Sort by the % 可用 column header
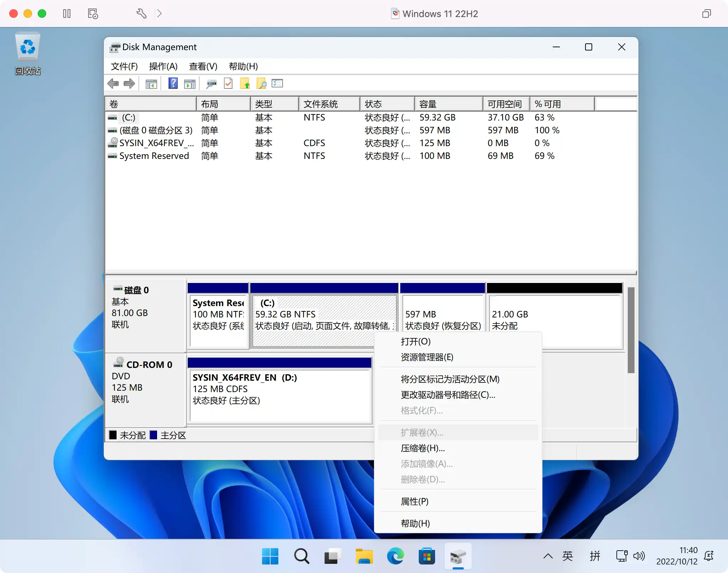The image size is (728, 573). [562, 104]
